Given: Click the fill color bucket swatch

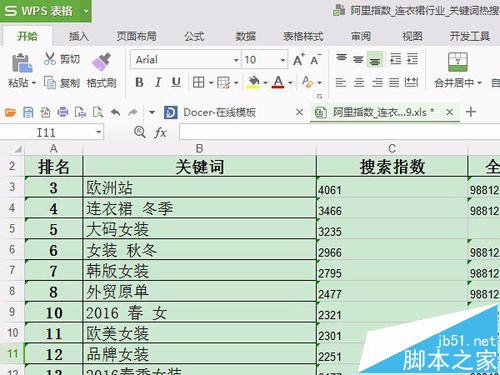Looking at the screenshot, I should [254, 82].
